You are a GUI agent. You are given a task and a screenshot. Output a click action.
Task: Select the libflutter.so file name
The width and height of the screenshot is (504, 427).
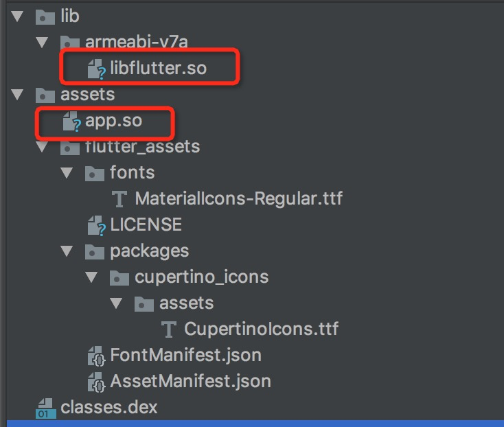click(x=159, y=68)
